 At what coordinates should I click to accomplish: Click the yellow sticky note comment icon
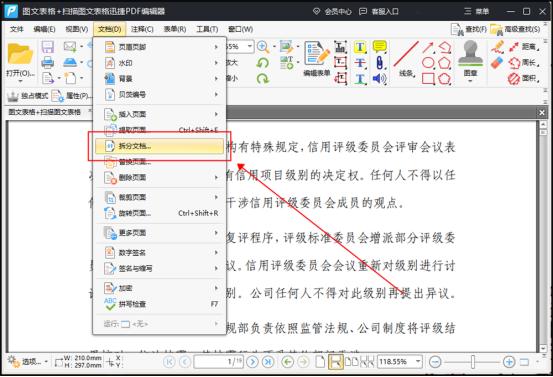379,47
